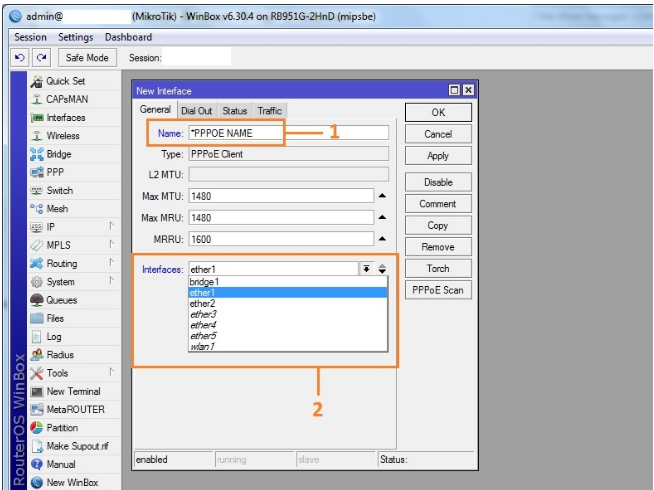Click the Undo arrow toolbar button
This screenshot has height=490, width=654.
20,58
